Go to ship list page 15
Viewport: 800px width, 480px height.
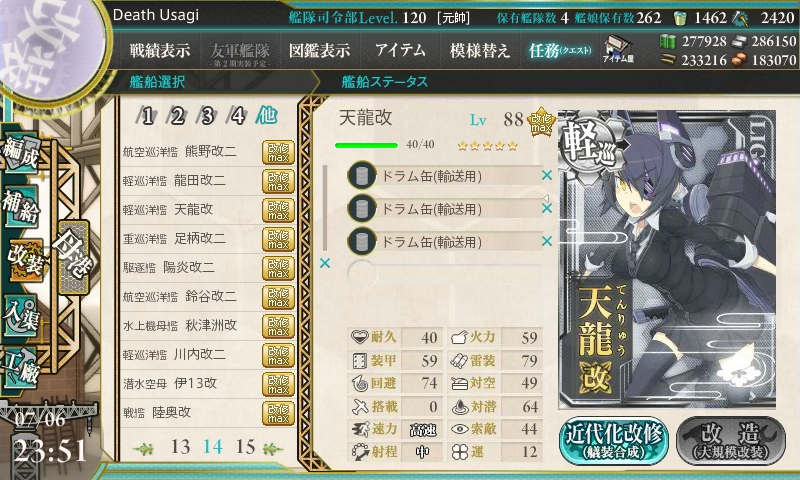tap(245, 447)
